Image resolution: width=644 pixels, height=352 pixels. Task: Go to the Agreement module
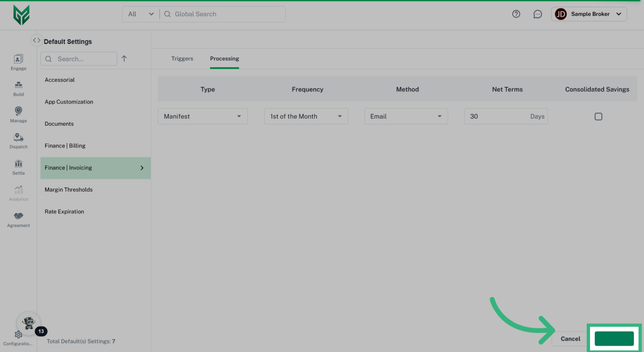point(18,220)
